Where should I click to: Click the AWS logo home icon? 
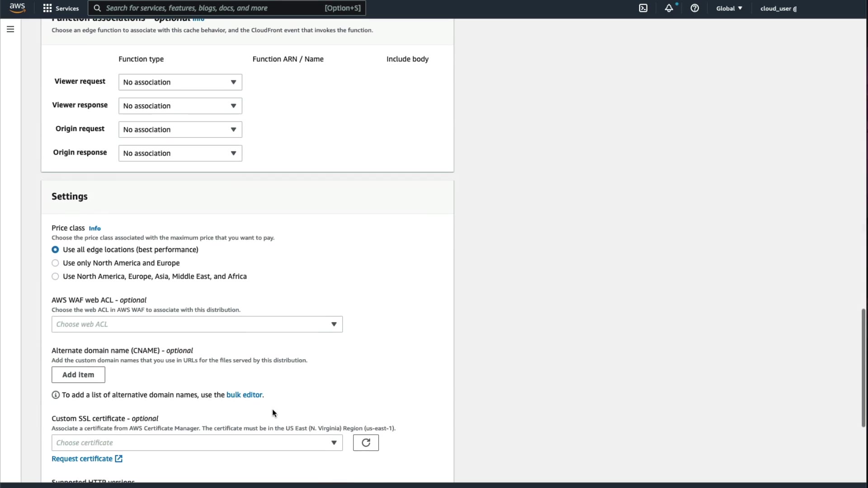pos(17,8)
